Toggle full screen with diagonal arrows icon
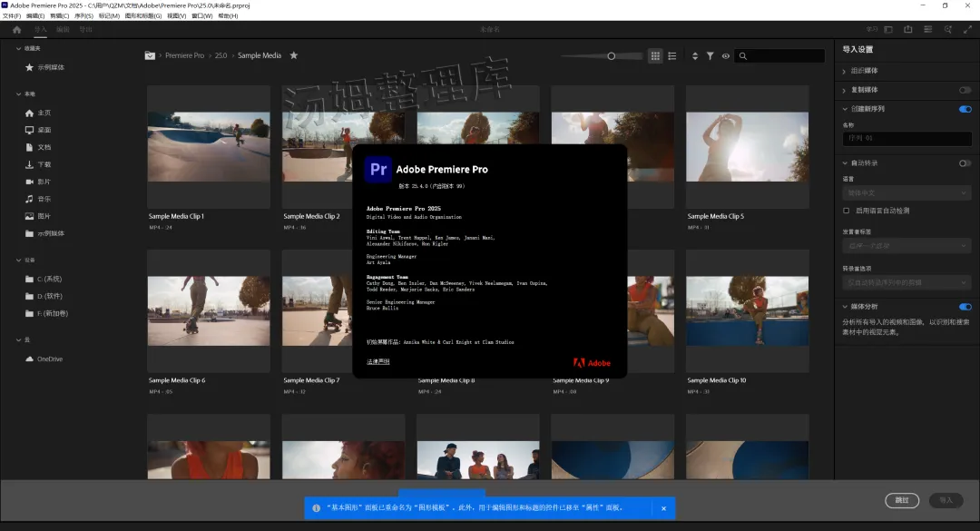The width and height of the screenshot is (980, 531). [967, 29]
